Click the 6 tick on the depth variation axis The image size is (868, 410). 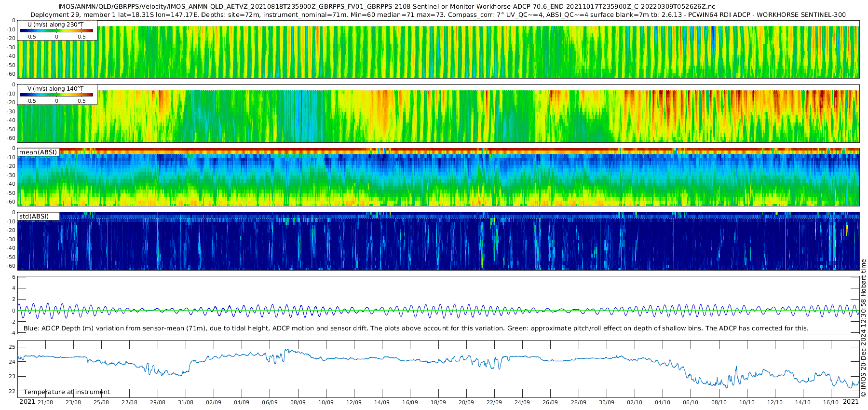(x=14, y=277)
